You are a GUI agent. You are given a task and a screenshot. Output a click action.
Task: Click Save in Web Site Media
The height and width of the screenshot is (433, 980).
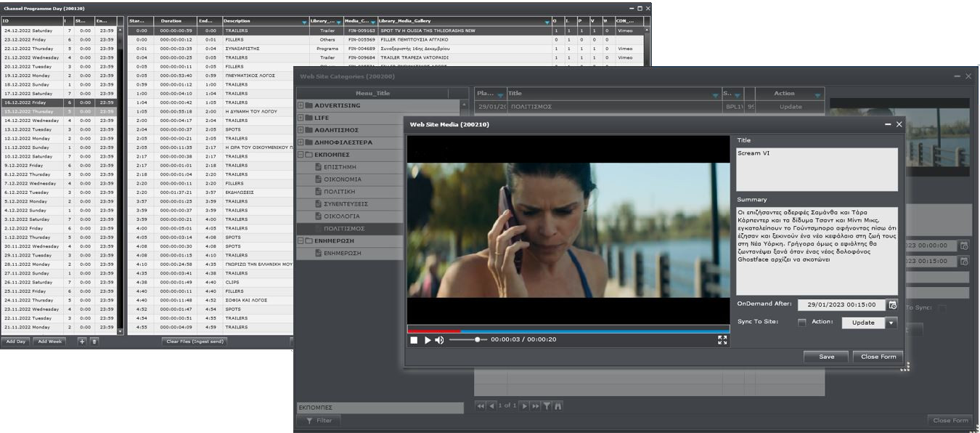(x=826, y=357)
